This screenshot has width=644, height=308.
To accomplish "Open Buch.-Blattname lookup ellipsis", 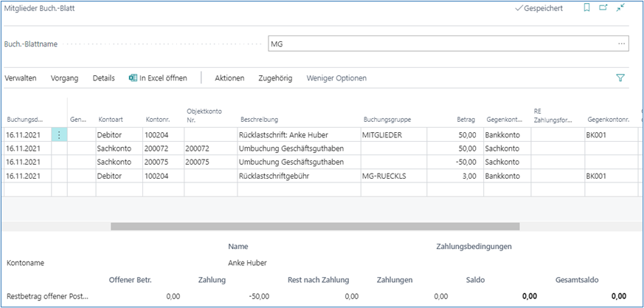I will [x=621, y=44].
